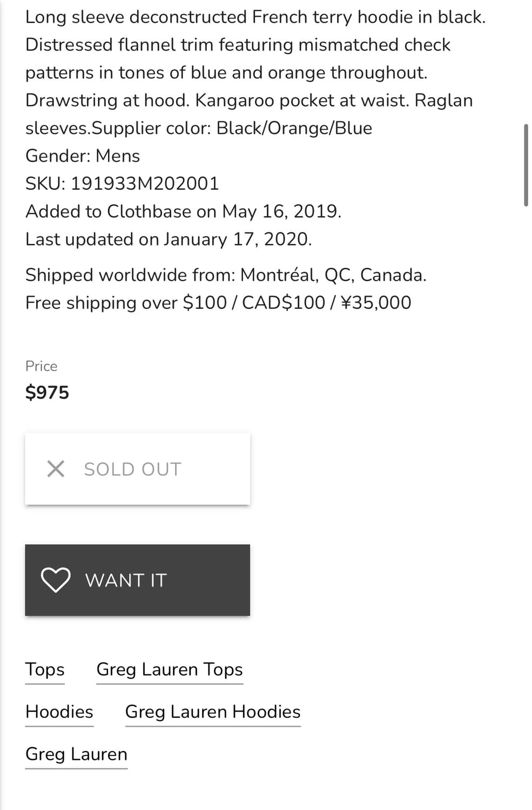Open the Greg Lauren Hoodies link
The height and width of the screenshot is (810, 532).
coord(213,712)
